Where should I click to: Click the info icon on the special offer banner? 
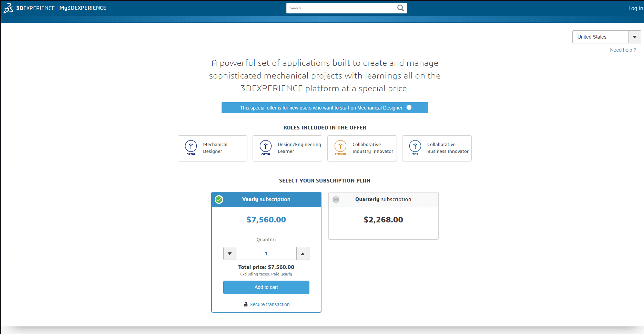409,107
